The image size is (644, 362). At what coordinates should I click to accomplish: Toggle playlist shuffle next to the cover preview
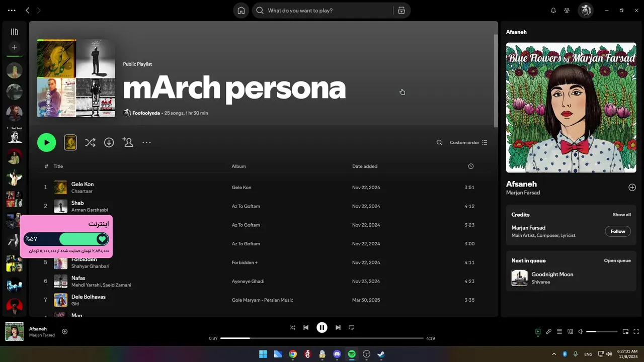coord(90,142)
